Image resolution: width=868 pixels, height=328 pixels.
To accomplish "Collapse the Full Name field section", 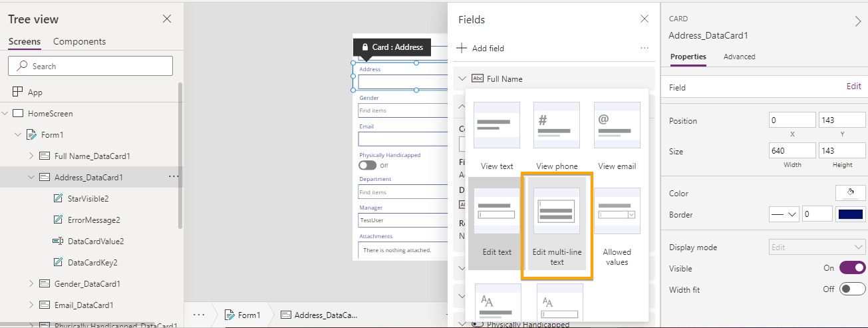I will click(x=463, y=79).
